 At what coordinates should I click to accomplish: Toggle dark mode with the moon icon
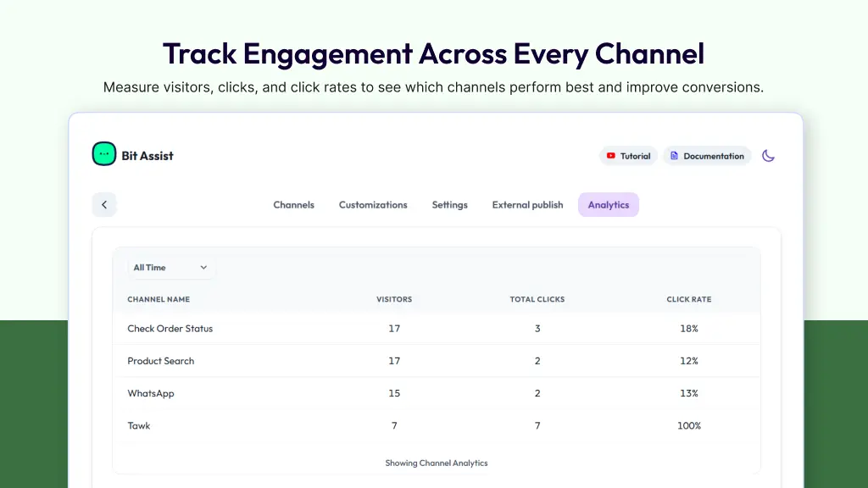tap(768, 156)
